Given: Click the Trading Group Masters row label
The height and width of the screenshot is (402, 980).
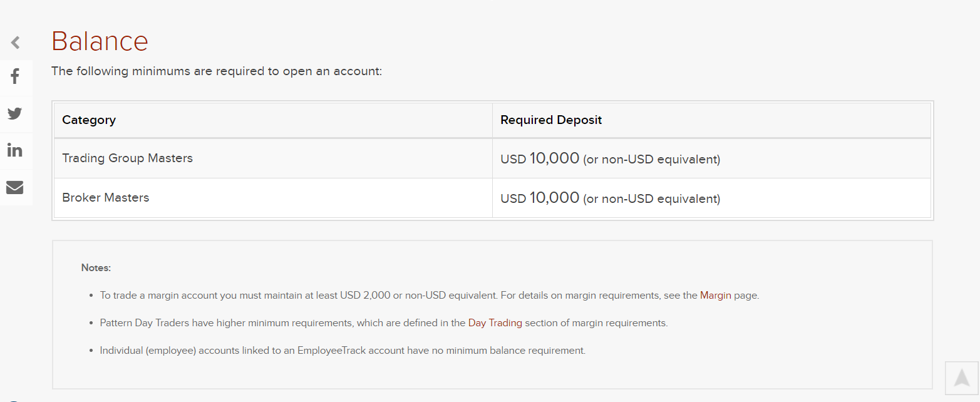Looking at the screenshot, I should 127,158.
